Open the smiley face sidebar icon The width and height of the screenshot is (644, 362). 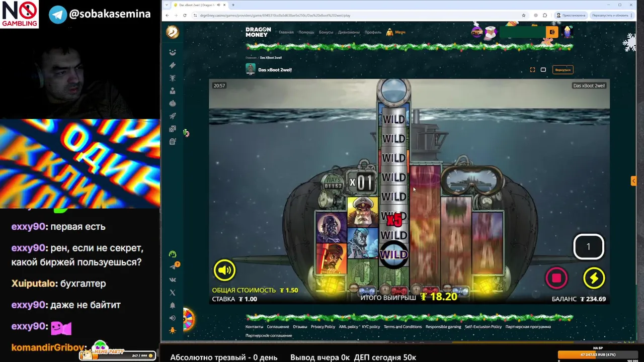[173, 52]
